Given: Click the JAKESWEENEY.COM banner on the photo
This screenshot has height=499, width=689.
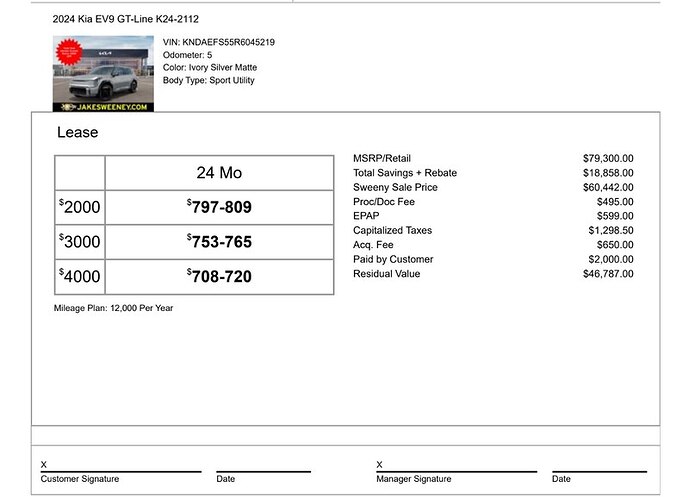Looking at the screenshot, I should click(103, 107).
